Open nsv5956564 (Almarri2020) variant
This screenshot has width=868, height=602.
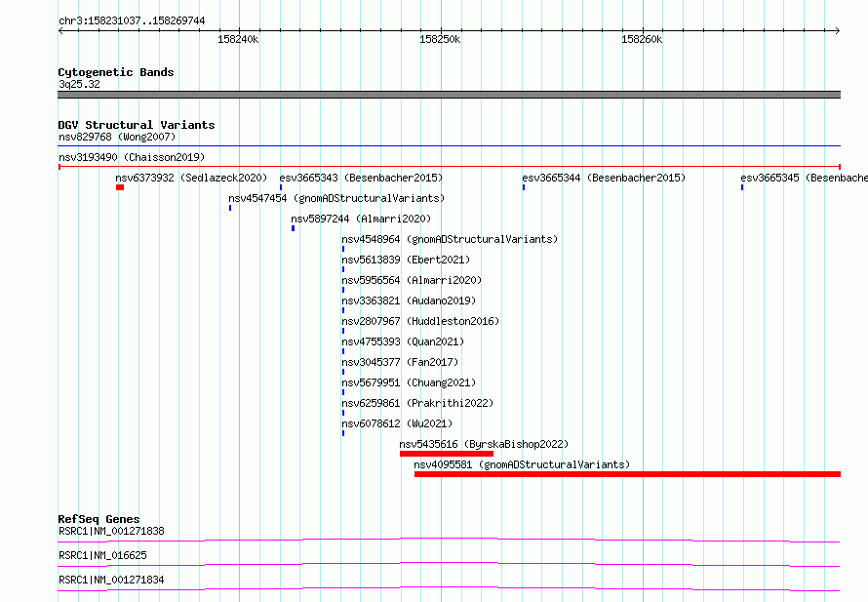click(412, 280)
